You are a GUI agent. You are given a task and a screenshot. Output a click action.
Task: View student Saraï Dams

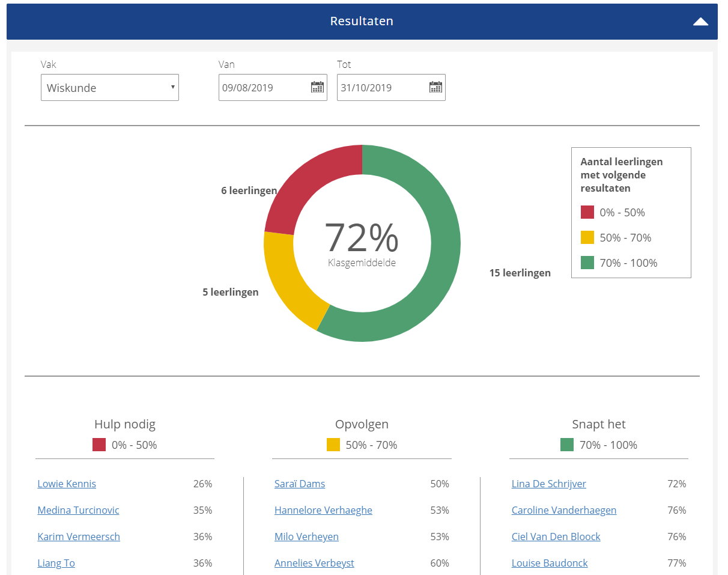(x=300, y=484)
